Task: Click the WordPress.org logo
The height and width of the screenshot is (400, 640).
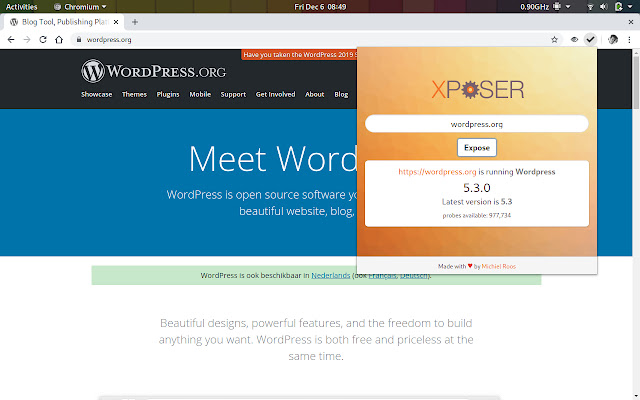Action: [x=153, y=71]
